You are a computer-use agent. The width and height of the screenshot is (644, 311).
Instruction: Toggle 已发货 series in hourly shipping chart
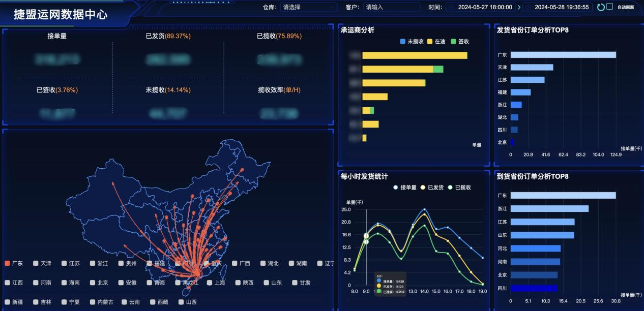point(433,188)
